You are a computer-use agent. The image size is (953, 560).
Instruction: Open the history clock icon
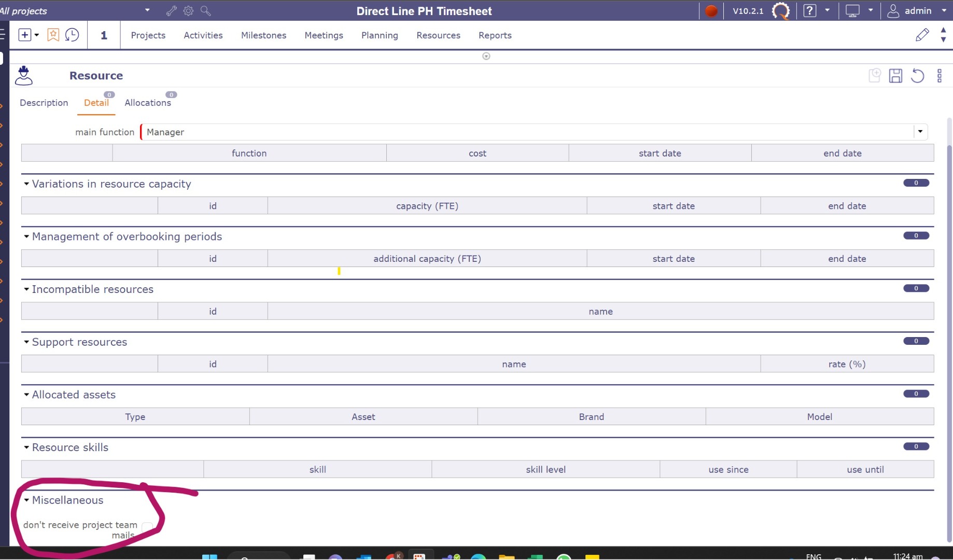click(x=72, y=35)
